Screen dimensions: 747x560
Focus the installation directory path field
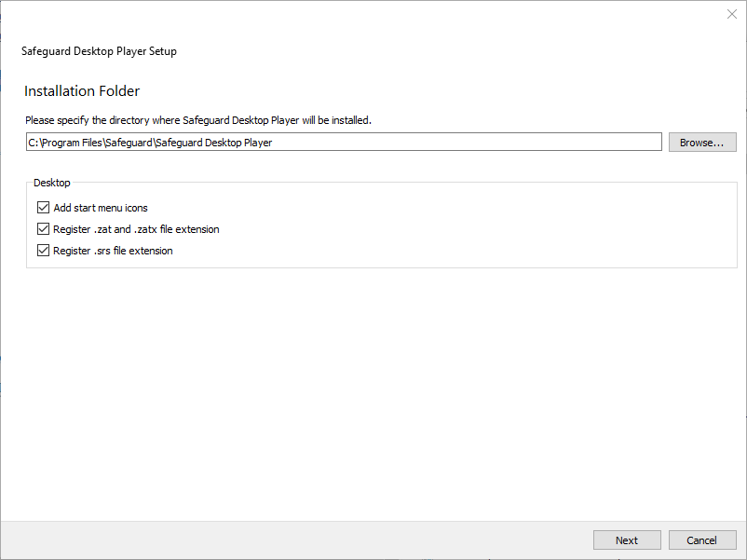344,142
